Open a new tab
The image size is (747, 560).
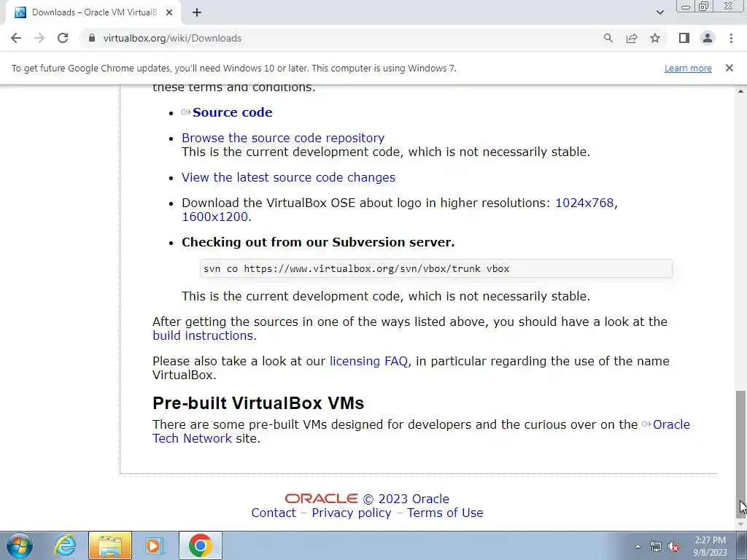pyautogui.click(x=197, y=12)
